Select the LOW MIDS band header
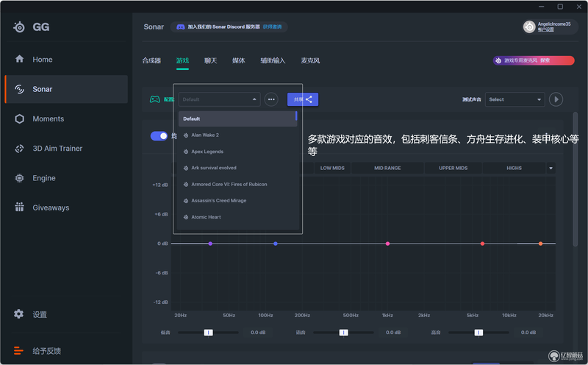Viewport: 588px width, 365px height. [332, 169]
